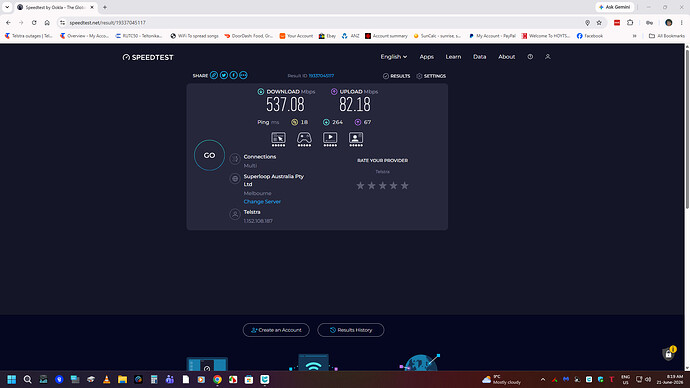Open VLC from the taskbar
Viewport: 690px width, 388px height.
(x=106, y=379)
